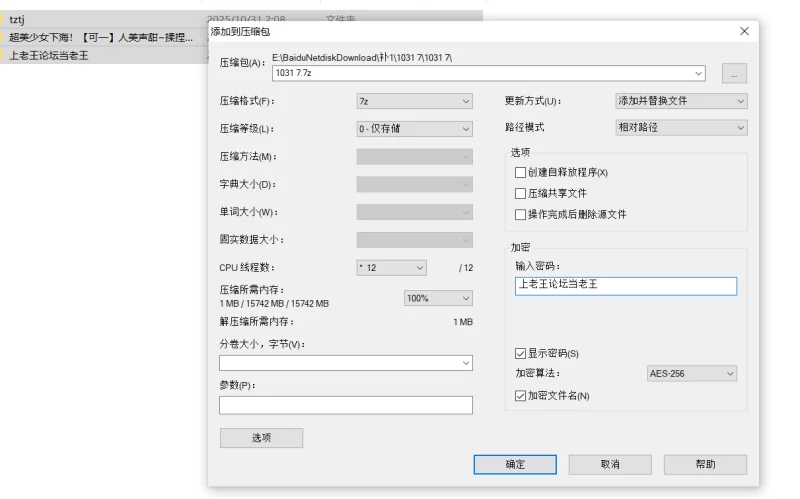Click the 参数 input field
800x499 pixels.
(x=345, y=405)
